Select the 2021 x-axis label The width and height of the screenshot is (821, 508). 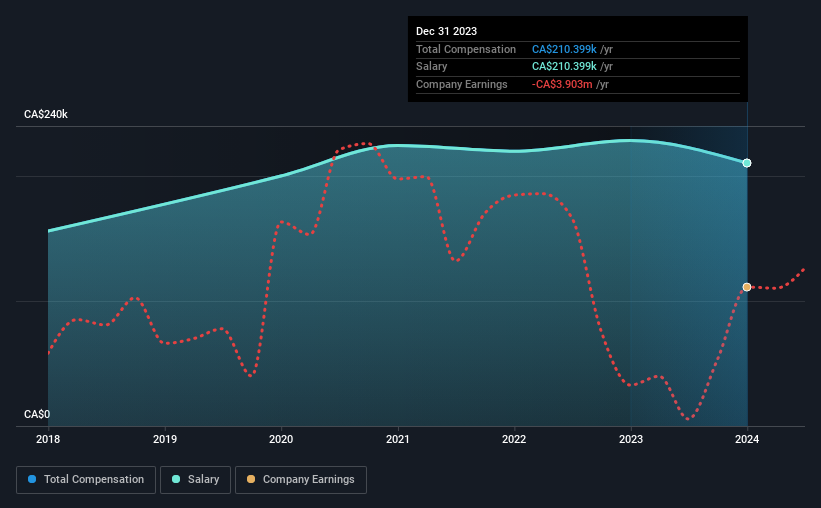tap(398, 439)
